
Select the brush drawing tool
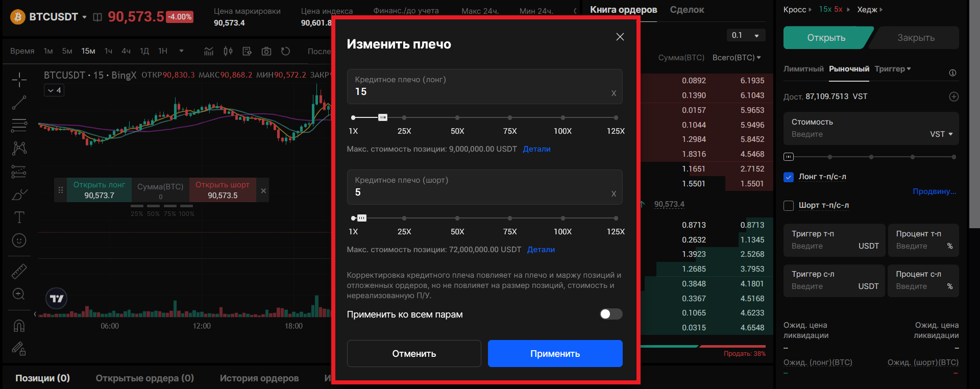[x=19, y=195]
